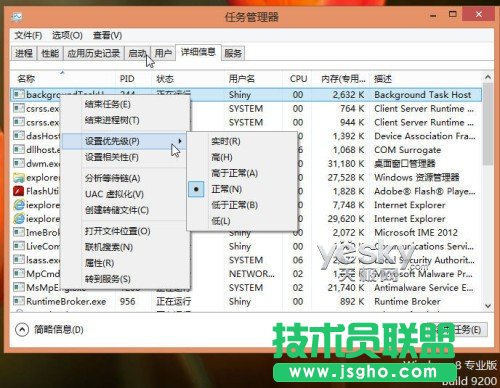Click 'Microsoft IME 2012' description cell
Viewport: 500px width, 388px height.
416,232
